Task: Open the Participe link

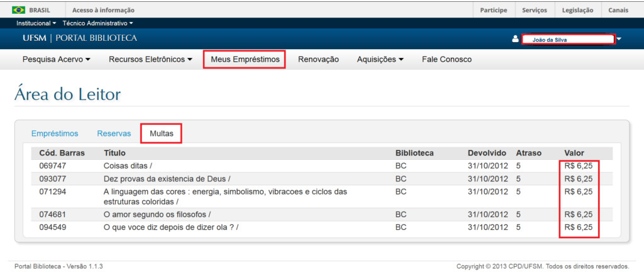Action: 494,10
